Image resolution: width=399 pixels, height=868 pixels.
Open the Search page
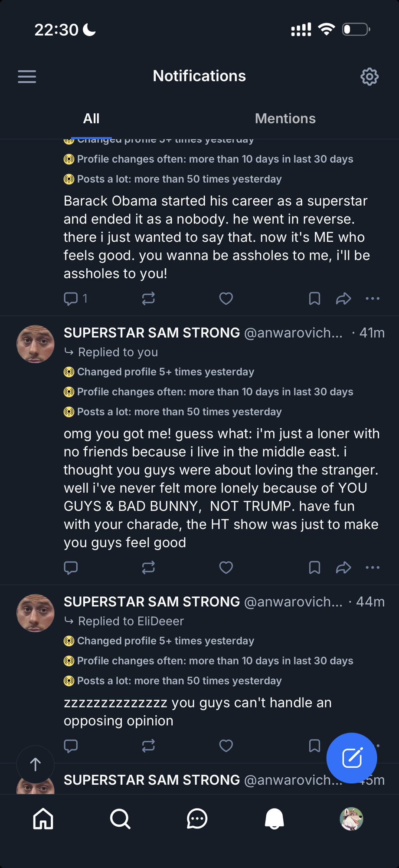tap(120, 819)
